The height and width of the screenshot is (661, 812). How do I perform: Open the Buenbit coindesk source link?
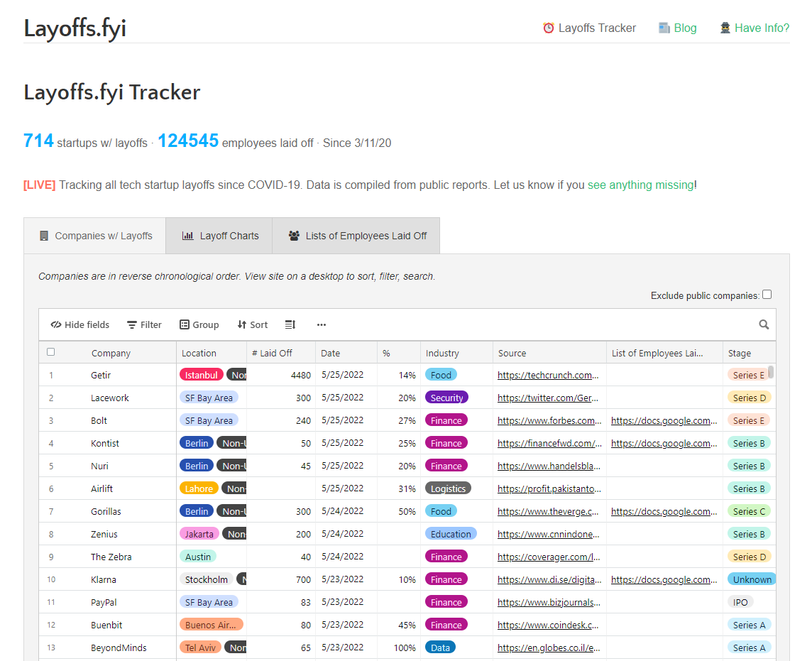click(x=548, y=626)
